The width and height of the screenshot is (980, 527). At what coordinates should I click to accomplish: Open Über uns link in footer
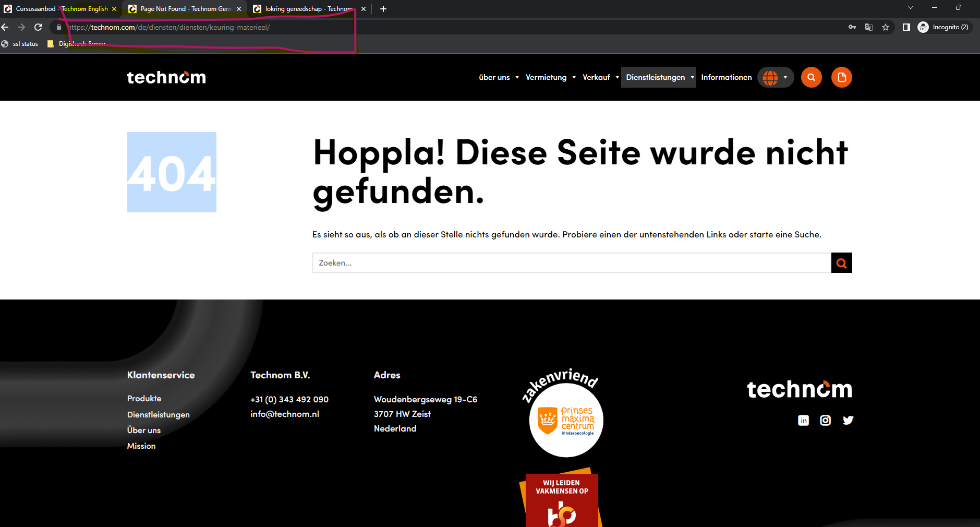pos(144,430)
